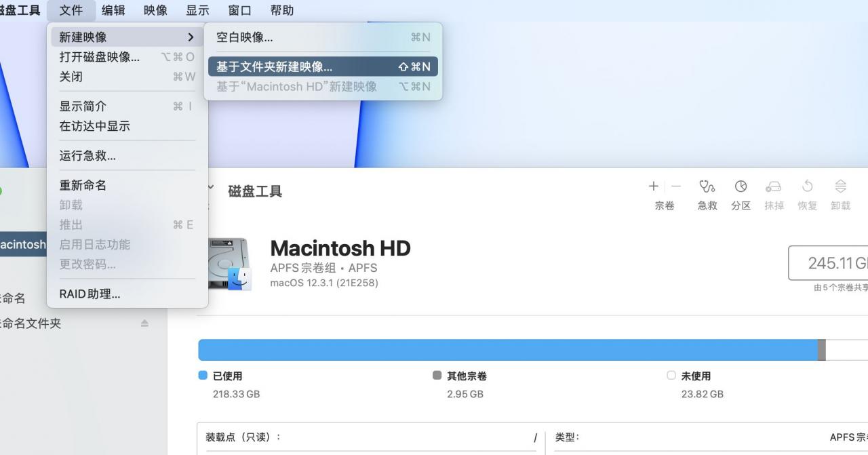Select 关闭 in the File menu
Image resolution: width=868 pixels, height=455 pixels.
127,77
